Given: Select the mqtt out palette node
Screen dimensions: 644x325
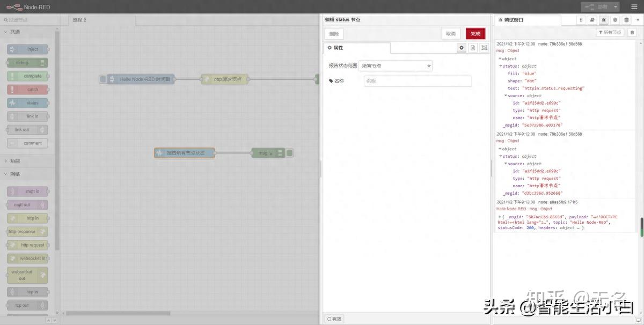Looking at the screenshot, I should (28, 205).
